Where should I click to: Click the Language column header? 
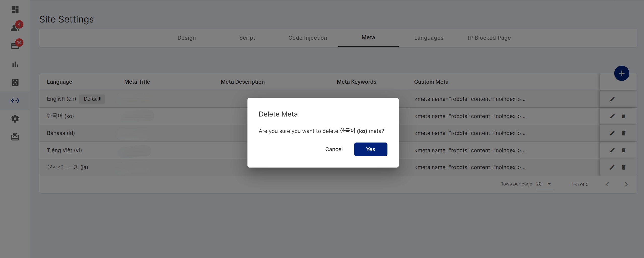(x=60, y=82)
